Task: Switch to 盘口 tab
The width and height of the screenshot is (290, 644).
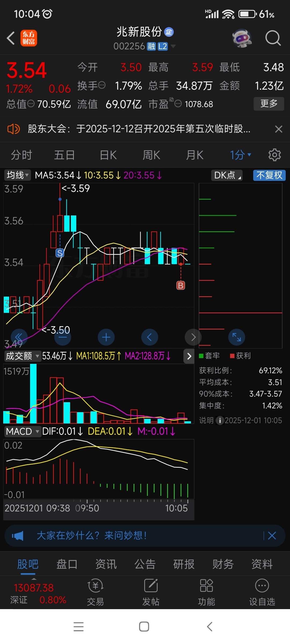Action: click(67, 564)
